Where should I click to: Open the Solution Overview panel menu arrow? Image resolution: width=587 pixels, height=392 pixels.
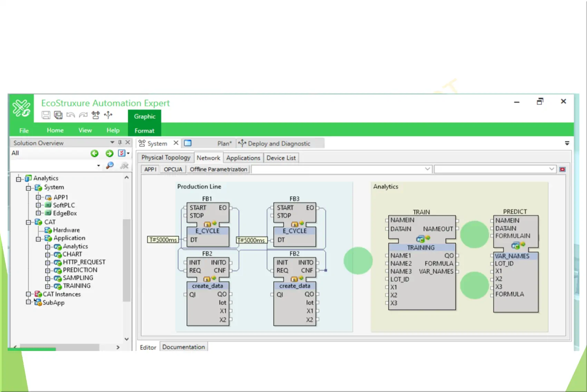point(112,142)
